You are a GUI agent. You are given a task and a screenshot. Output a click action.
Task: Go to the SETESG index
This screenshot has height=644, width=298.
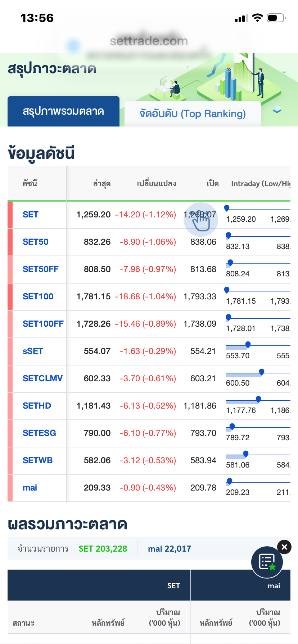point(39,433)
